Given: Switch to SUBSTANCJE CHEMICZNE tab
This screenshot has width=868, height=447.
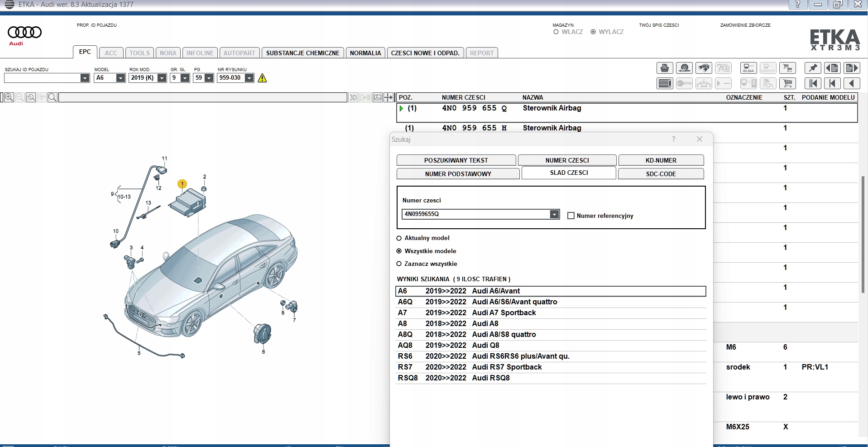Looking at the screenshot, I should [302, 53].
